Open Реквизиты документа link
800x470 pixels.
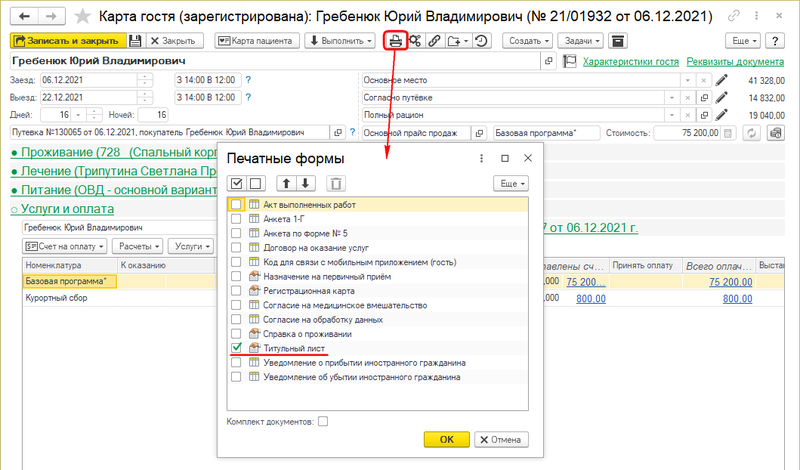pyautogui.click(x=735, y=62)
